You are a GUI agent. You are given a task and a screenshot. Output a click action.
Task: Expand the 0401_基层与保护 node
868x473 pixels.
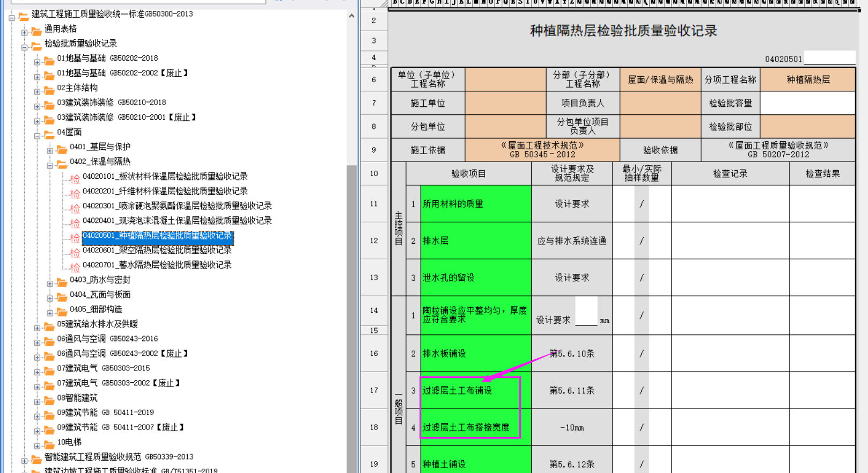[50, 151]
